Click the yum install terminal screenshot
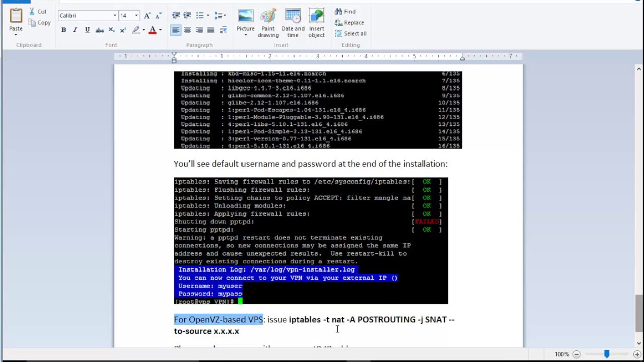The width and height of the screenshot is (644, 362). coord(317,110)
